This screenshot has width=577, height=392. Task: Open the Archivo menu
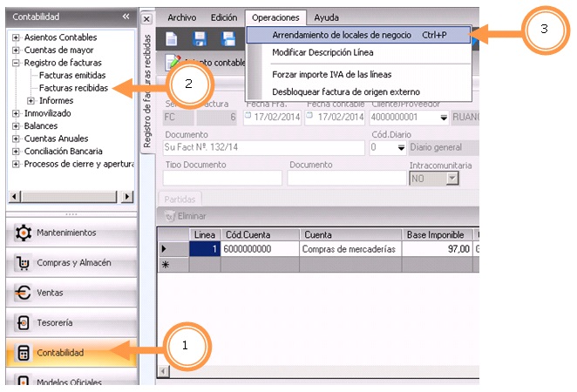181,17
